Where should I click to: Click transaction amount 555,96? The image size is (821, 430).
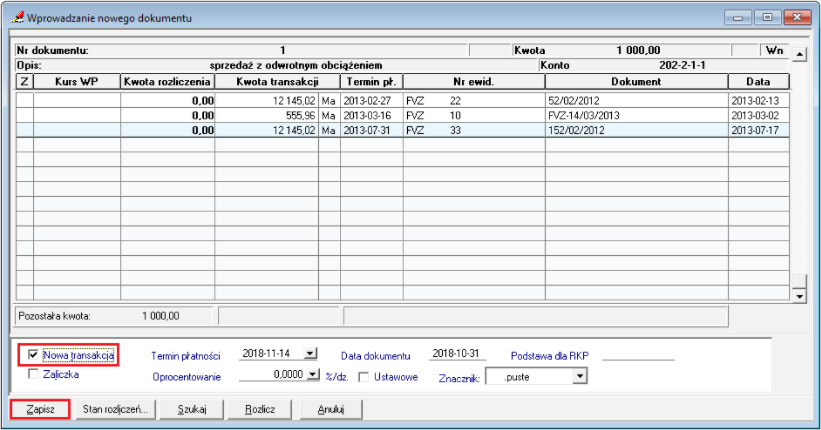coord(301,115)
